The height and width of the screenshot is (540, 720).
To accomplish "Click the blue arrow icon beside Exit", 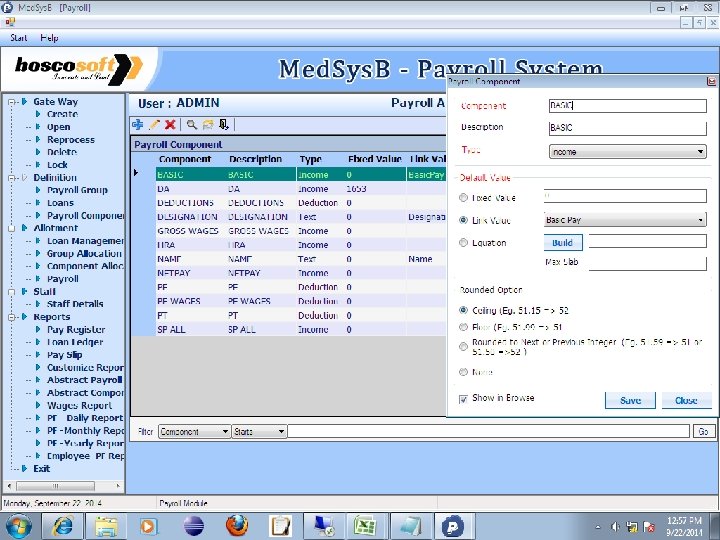I will click(24, 468).
